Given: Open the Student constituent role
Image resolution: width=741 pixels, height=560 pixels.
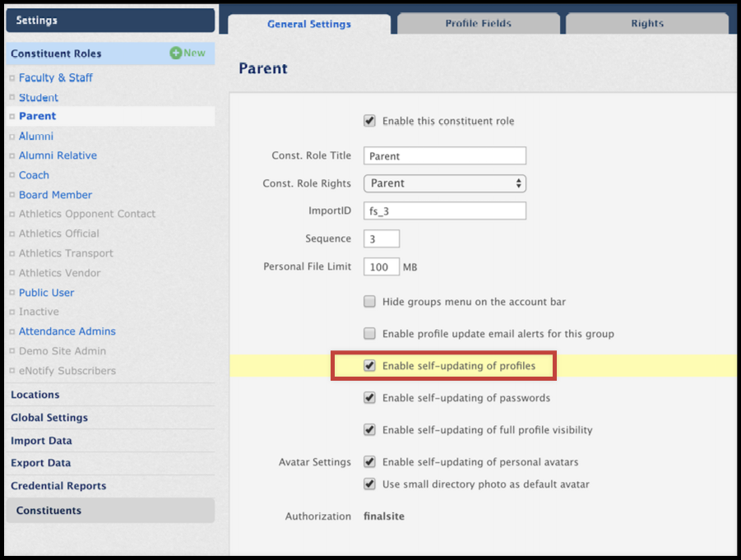Looking at the screenshot, I should (x=39, y=97).
